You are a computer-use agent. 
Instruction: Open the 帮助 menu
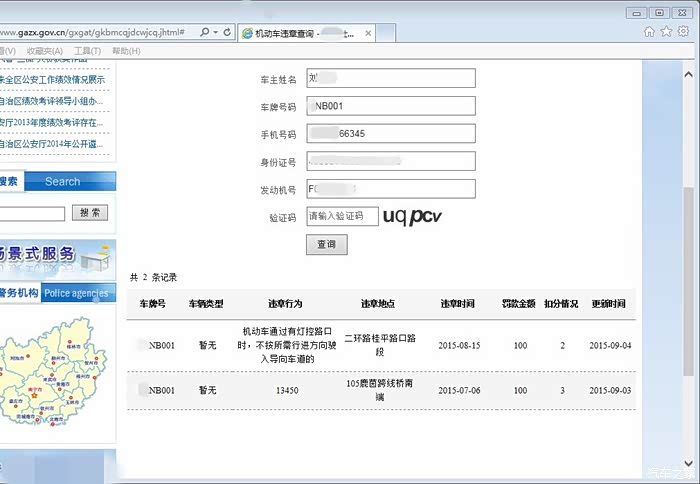pyautogui.click(x=126, y=50)
